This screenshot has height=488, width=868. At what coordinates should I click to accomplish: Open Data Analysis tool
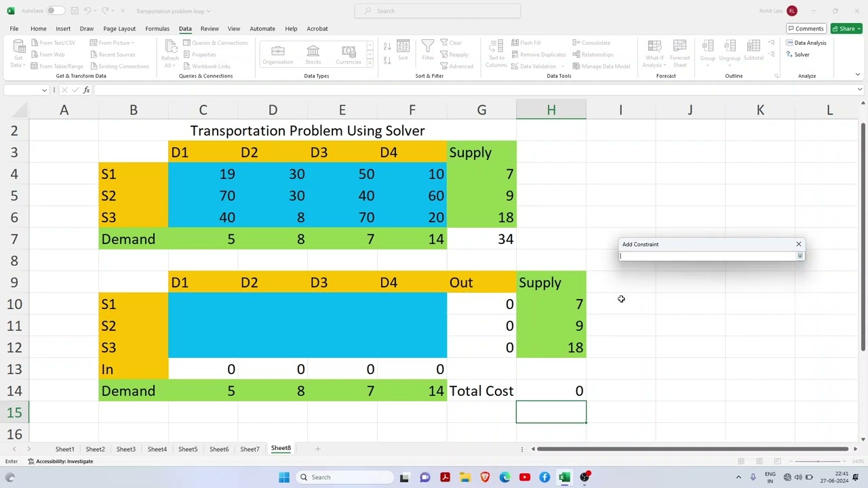pyautogui.click(x=806, y=43)
